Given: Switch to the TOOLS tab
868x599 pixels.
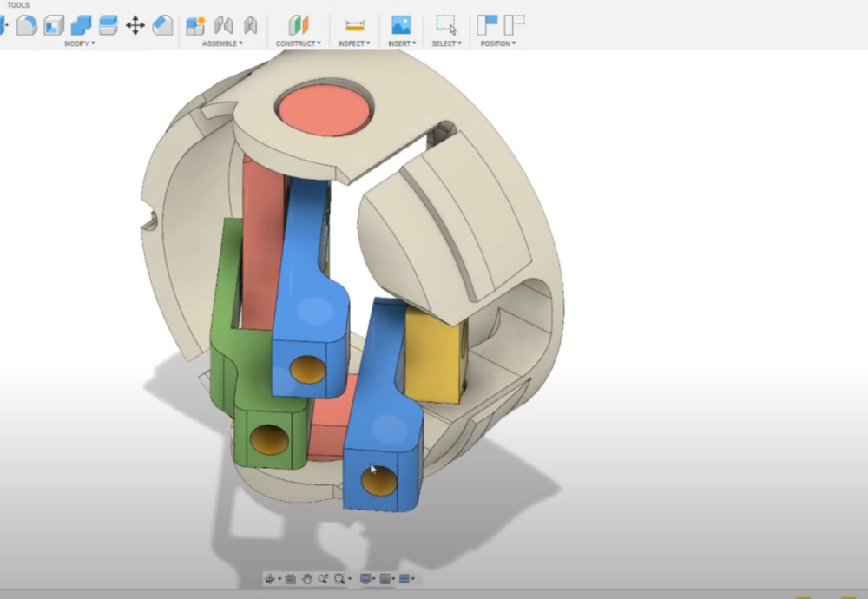Looking at the screenshot, I should click(17, 4).
